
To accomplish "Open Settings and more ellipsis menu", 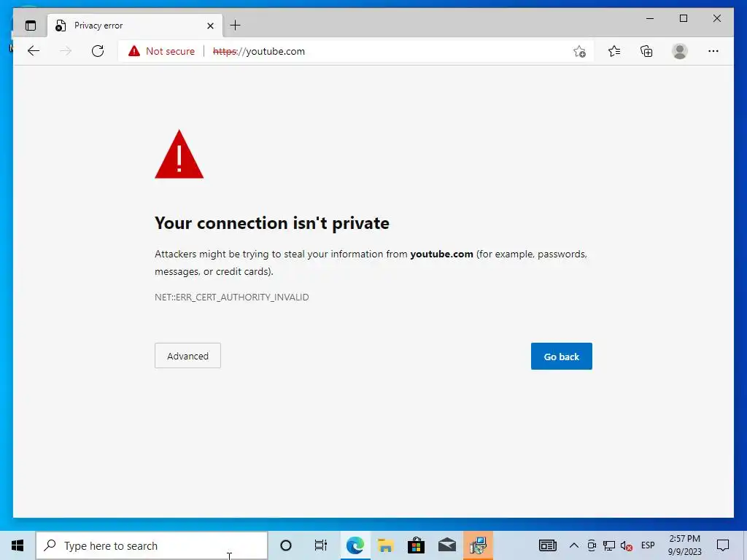I will [713, 51].
